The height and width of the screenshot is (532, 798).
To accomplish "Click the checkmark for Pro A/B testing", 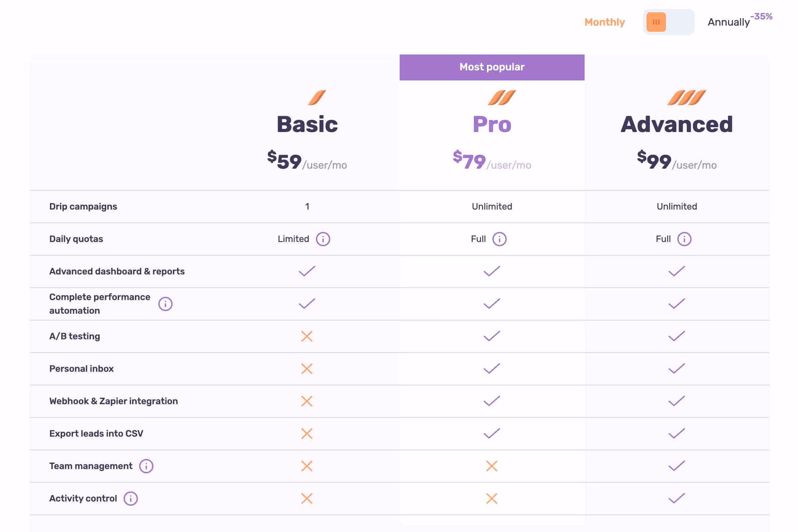I will (x=492, y=336).
